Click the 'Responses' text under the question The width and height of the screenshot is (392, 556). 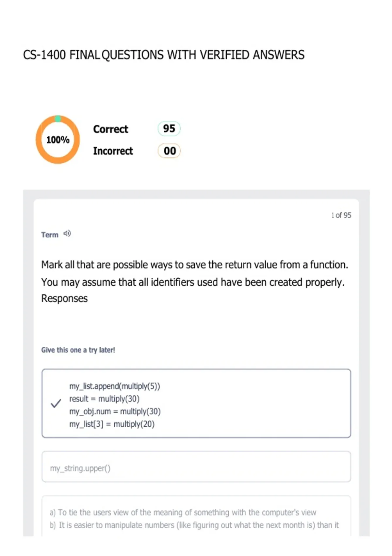pyautogui.click(x=64, y=299)
